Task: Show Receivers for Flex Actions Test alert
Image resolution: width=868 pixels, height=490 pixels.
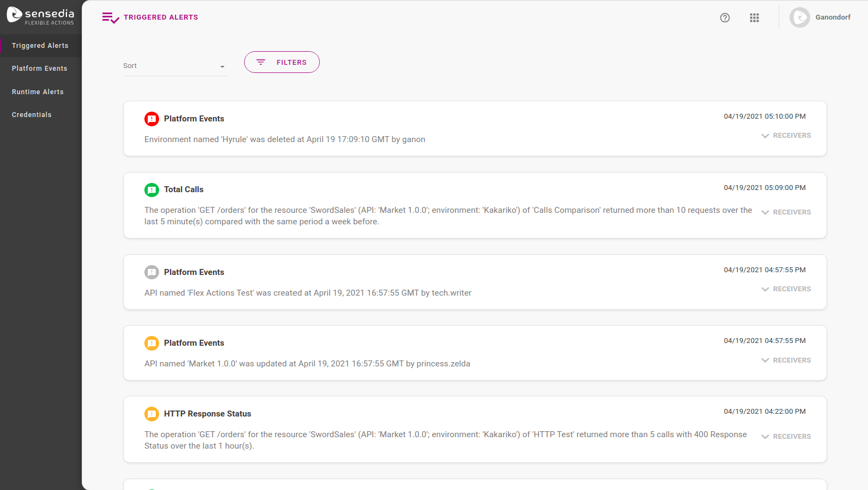Action: click(786, 289)
